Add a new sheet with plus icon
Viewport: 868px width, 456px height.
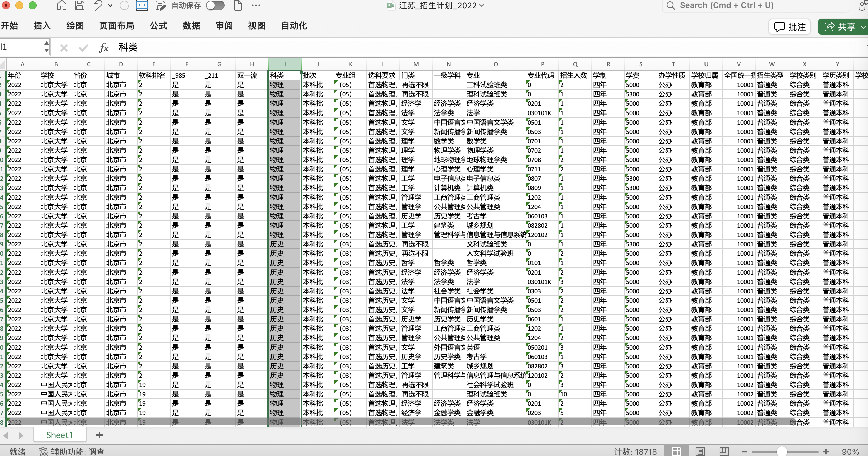coord(99,435)
